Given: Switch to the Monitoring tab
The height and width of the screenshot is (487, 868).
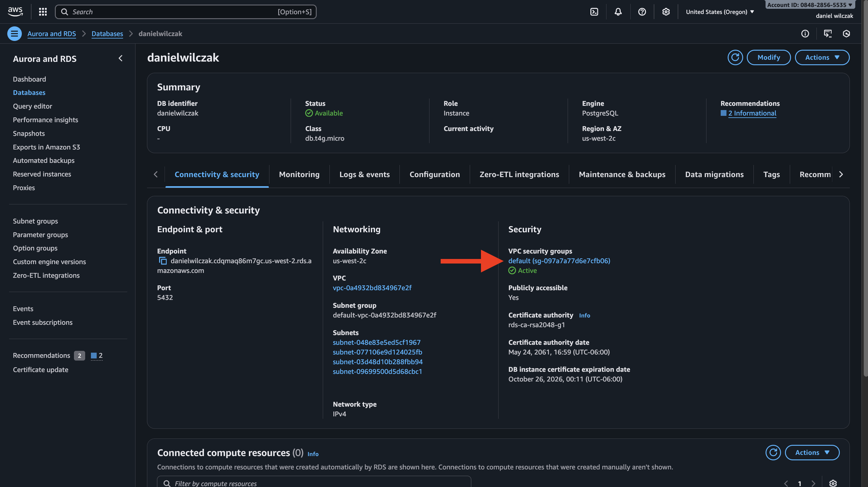Looking at the screenshot, I should pyautogui.click(x=299, y=174).
